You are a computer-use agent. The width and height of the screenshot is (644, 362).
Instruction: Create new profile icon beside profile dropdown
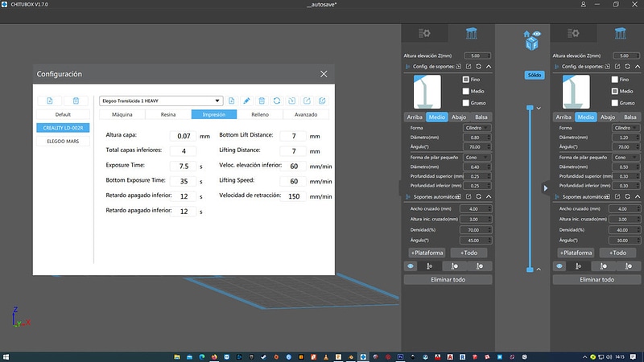(x=231, y=101)
